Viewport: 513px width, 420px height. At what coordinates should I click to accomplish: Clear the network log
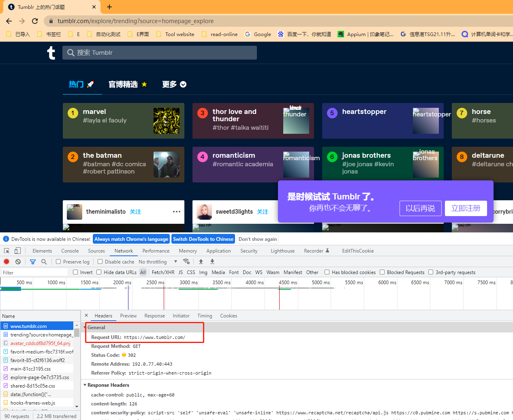pyautogui.click(x=18, y=261)
